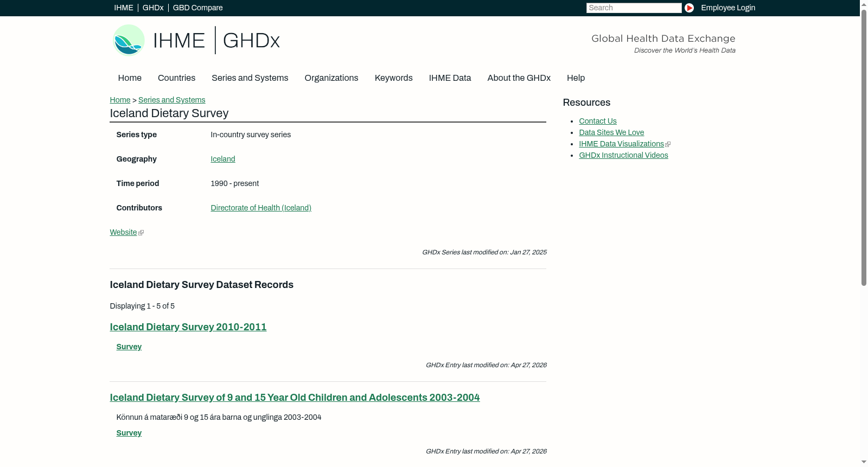Image resolution: width=868 pixels, height=467 pixels.
Task: Click the vertical page scrollbar thumb
Action: 864,146
